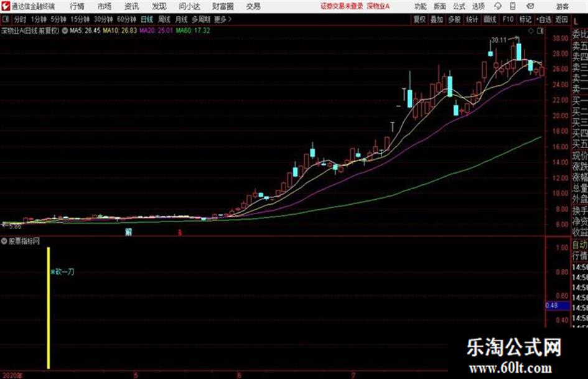Click the 叠加 overlay button
588x379 pixels.
pyautogui.click(x=437, y=19)
